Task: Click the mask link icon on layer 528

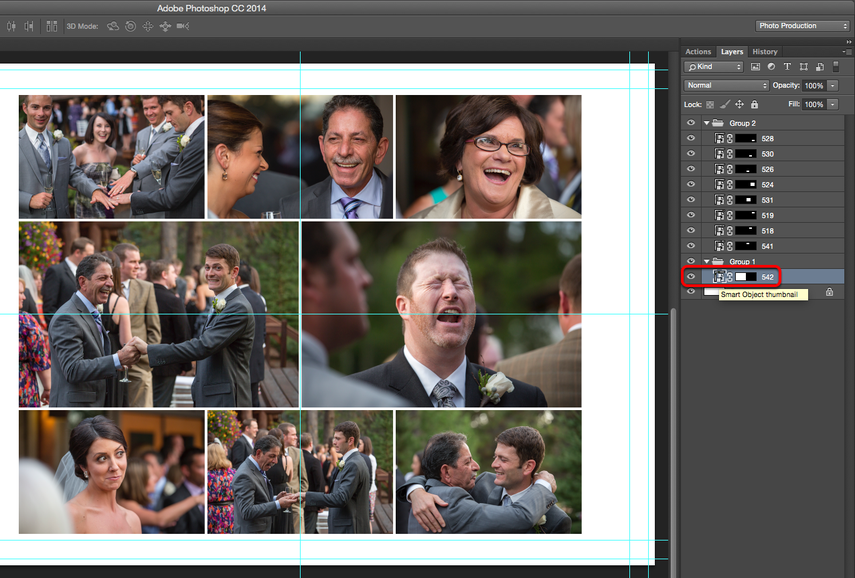Action: (730, 139)
